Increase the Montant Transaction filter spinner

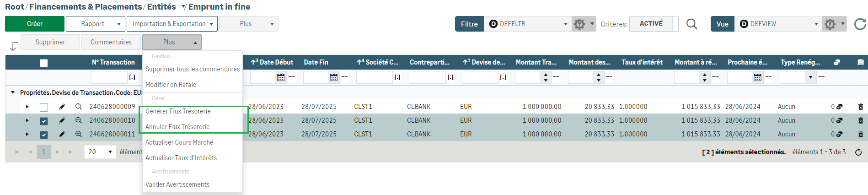point(546,75)
